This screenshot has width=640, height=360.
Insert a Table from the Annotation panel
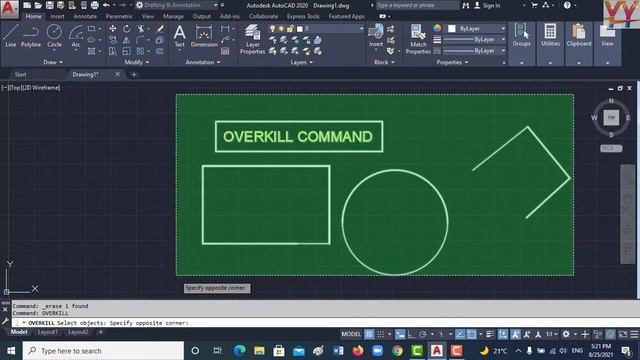(225, 51)
